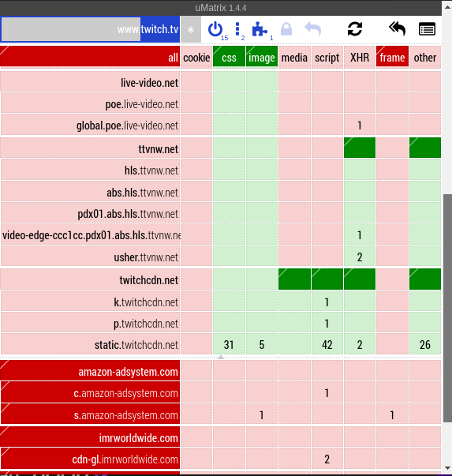Click the puzzle piece extensions icon
452x476 pixels.
(x=260, y=29)
